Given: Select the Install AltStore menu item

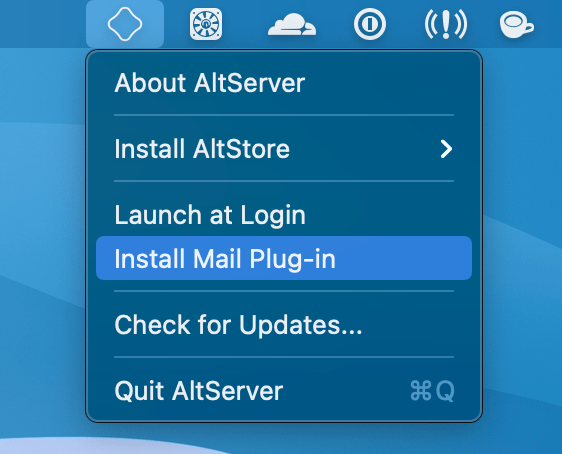Looking at the screenshot, I should (x=284, y=149).
